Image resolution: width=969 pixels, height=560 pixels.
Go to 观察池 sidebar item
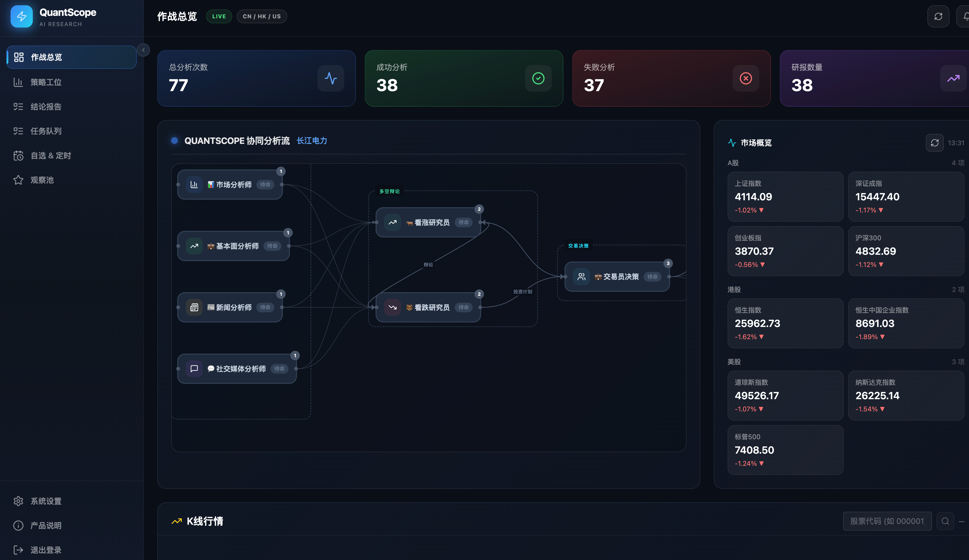tap(71, 180)
